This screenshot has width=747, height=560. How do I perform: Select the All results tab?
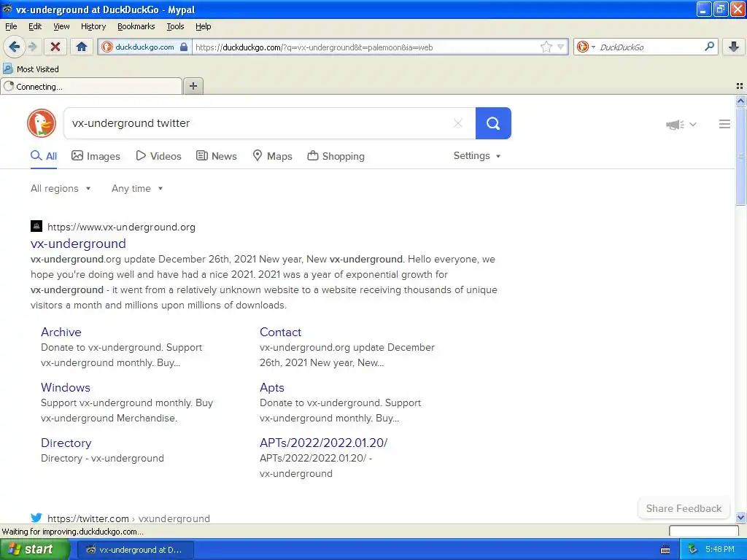[x=44, y=156]
